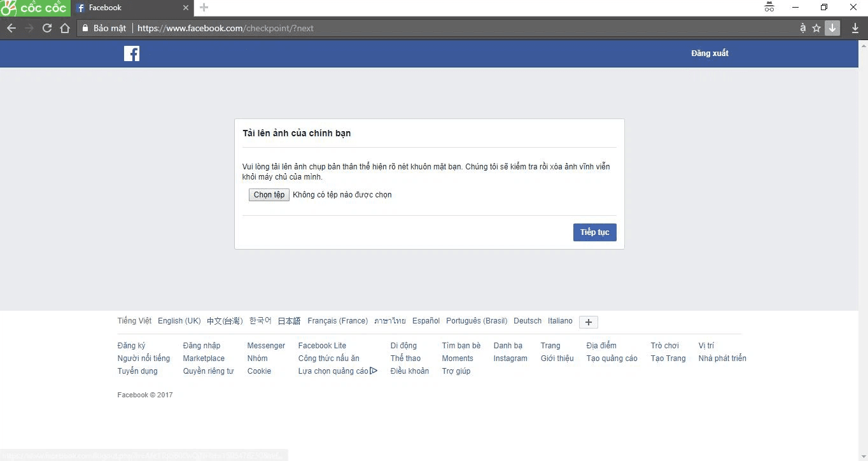The height and width of the screenshot is (461, 868).
Task: Click the highlighted download arrow in the toolbar
Action: [x=832, y=28]
